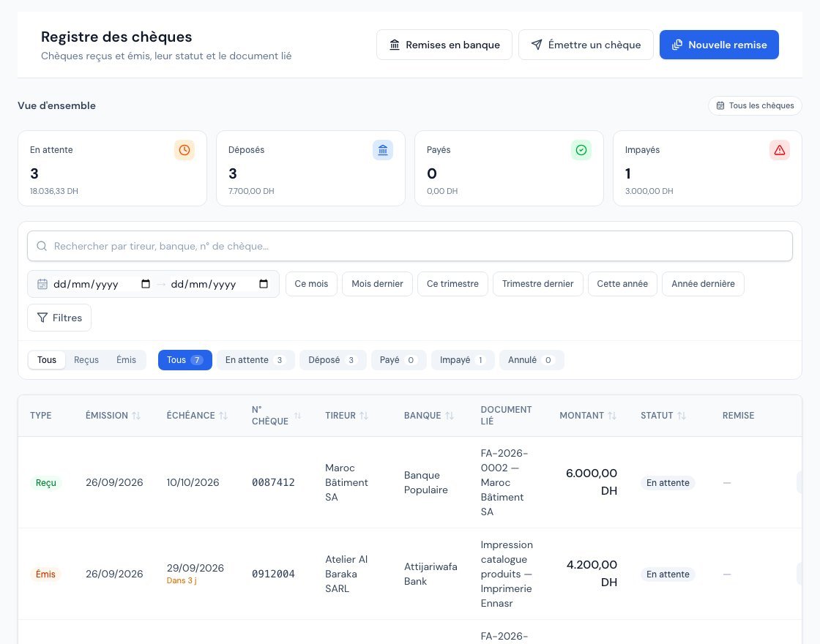The width and height of the screenshot is (820, 644).
Task: Click the 29/09/2026 due date
Action: (x=195, y=568)
